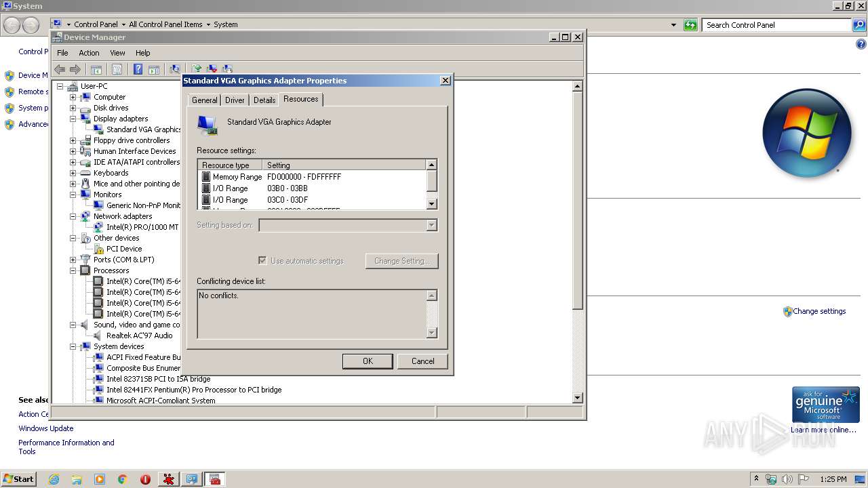This screenshot has height=488, width=868.
Task: Click scroll-down arrow of conflicting device list
Action: [432, 333]
